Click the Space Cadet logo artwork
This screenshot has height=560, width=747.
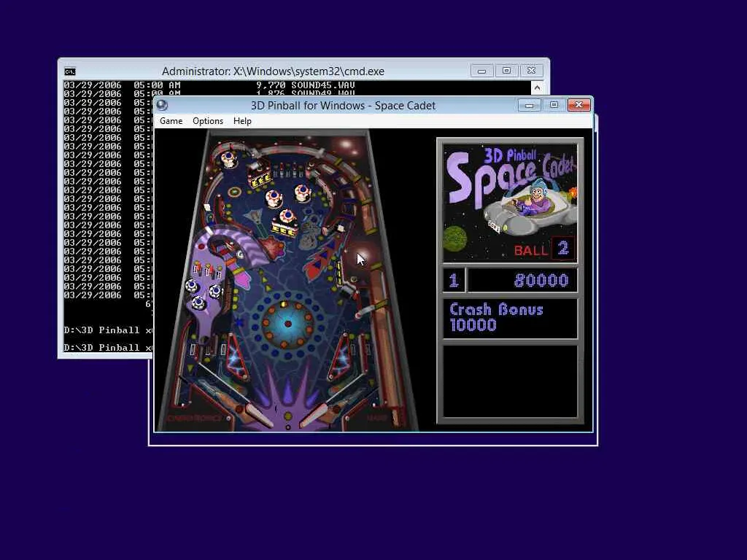pos(510,203)
